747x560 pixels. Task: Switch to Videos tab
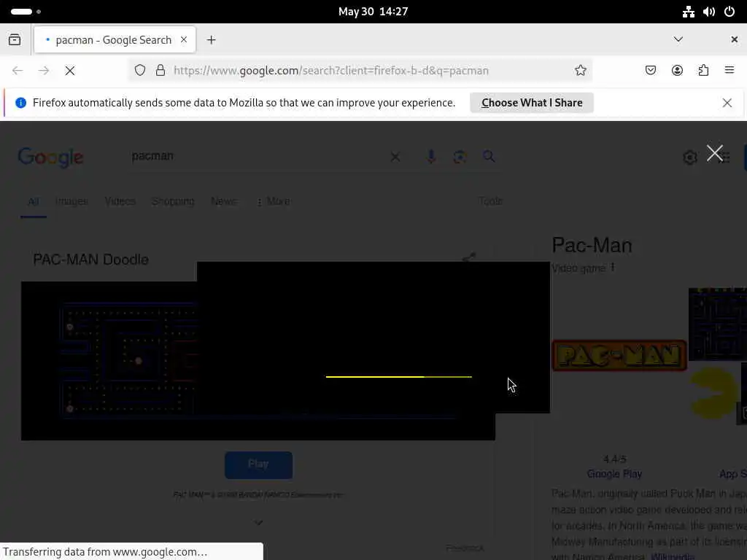pos(120,201)
